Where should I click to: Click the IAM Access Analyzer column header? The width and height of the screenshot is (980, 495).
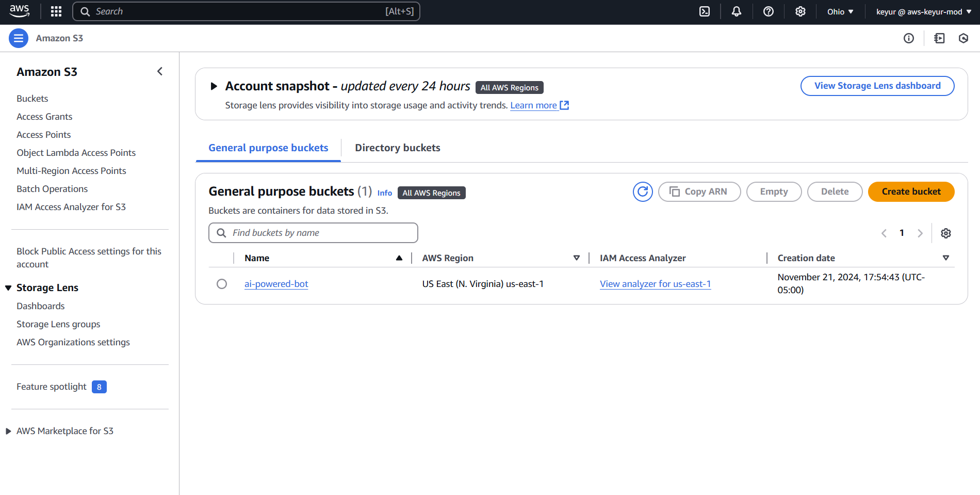click(x=643, y=258)
